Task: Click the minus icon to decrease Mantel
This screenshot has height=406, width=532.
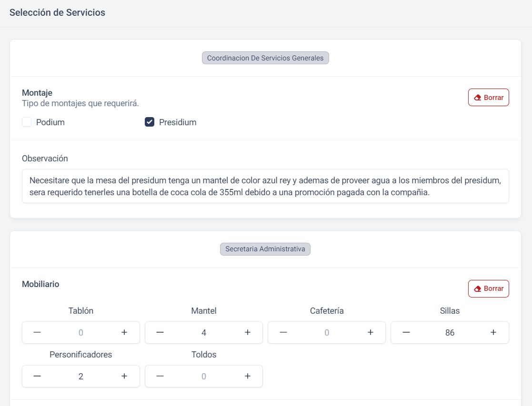Action: [x=160, y=332]
